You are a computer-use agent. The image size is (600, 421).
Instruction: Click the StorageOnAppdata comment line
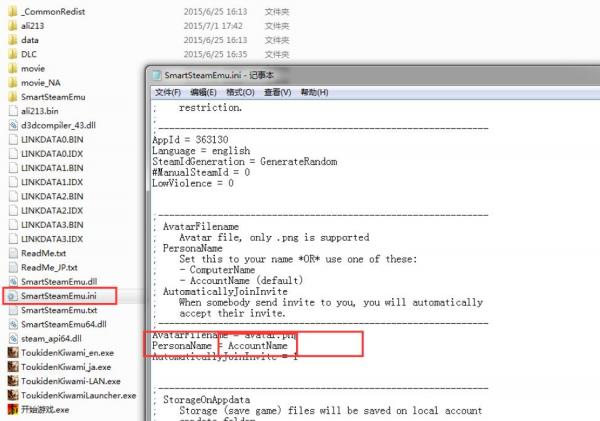pos(207,400)
